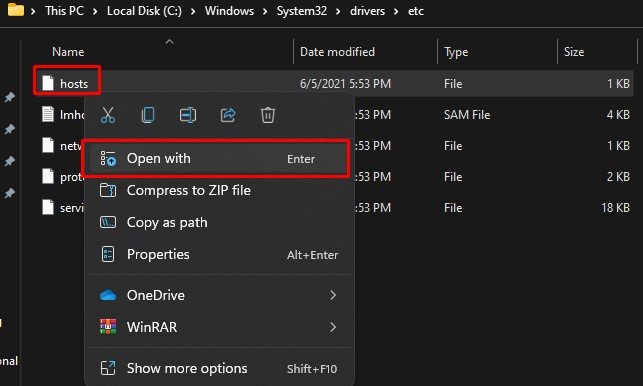Go to drivers folder in breadcrumb
Screen dimensions: 643x386
tap(367, 11)
